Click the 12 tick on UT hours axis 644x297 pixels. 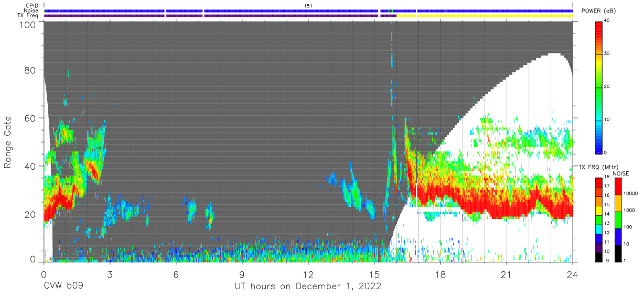point(308,274)
